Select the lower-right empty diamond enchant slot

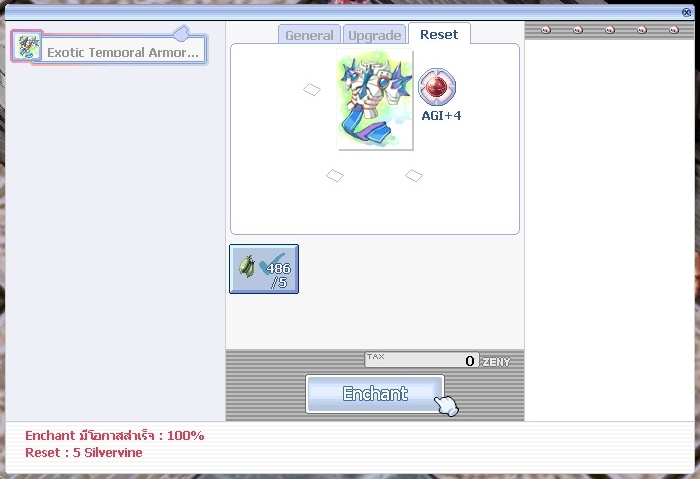tap(414, 176)
